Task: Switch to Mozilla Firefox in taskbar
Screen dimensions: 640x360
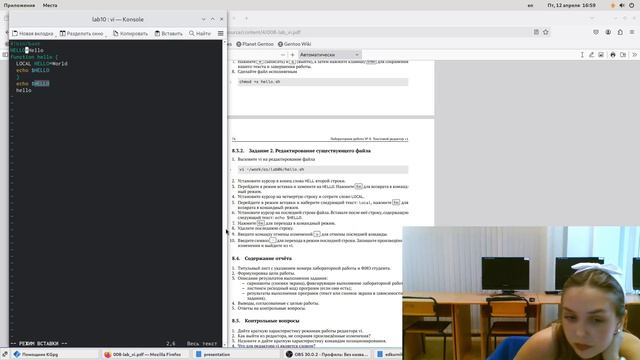Action: point(145,354)
